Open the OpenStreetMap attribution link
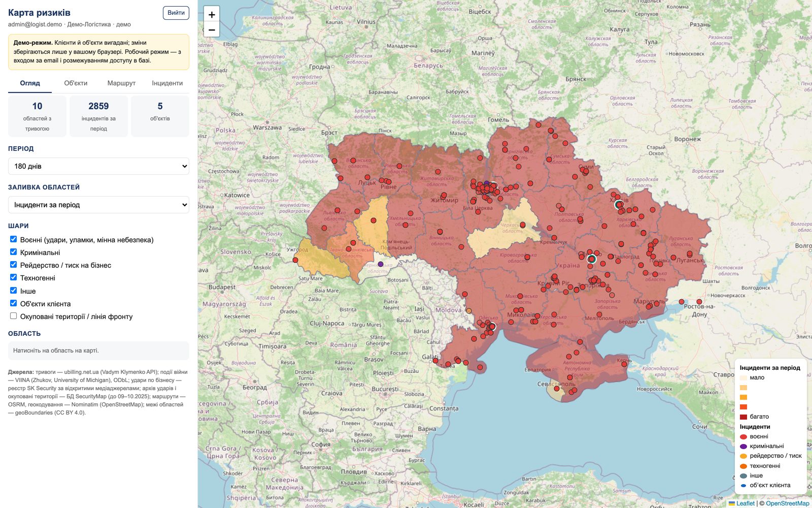This screenshot has width=812, height=508. (x=788, y=503)
